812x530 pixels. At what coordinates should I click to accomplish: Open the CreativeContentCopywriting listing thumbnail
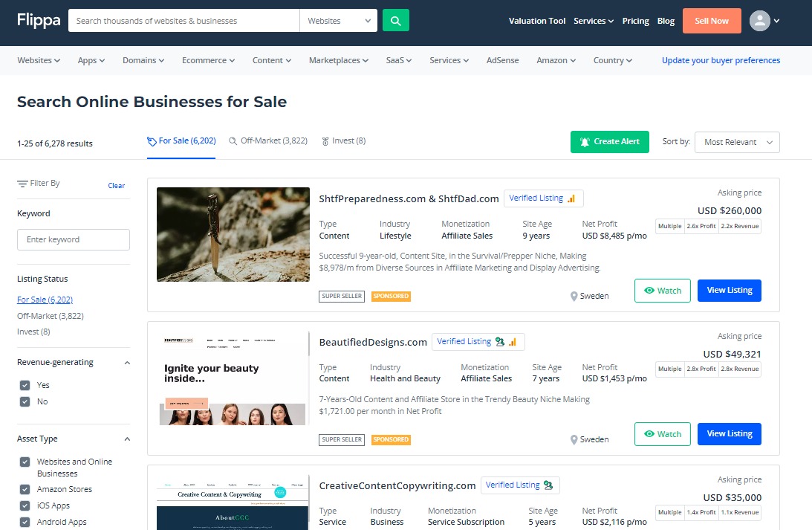click(x=233, y=502)
